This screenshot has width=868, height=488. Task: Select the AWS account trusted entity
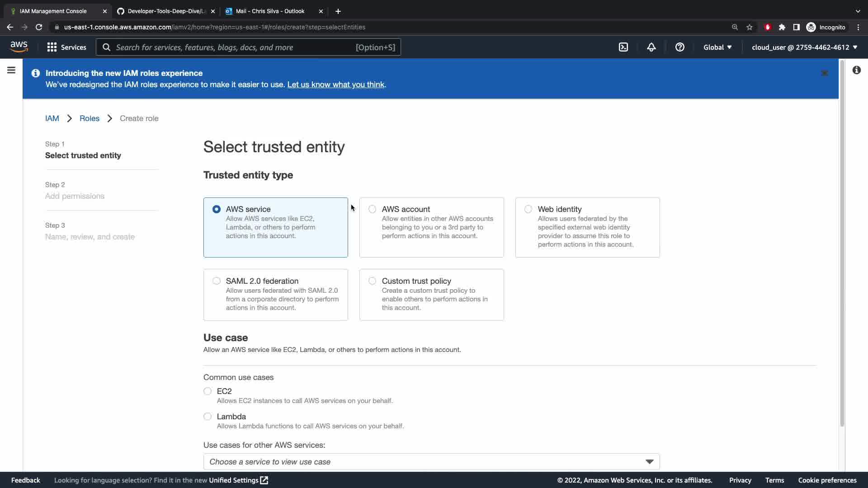point(373,209)
